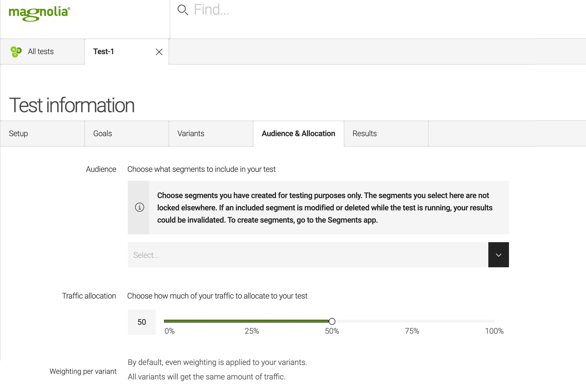Click the 100% label on traffic slider
Viewport: 586px width, 392px height.
pos(494,331)
